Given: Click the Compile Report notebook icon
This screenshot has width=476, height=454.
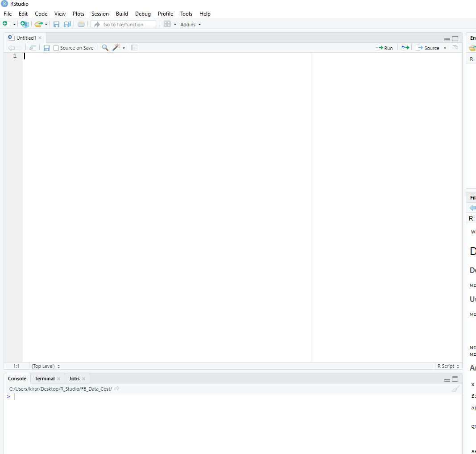Looking at the screenshot, I should (134, 48).
